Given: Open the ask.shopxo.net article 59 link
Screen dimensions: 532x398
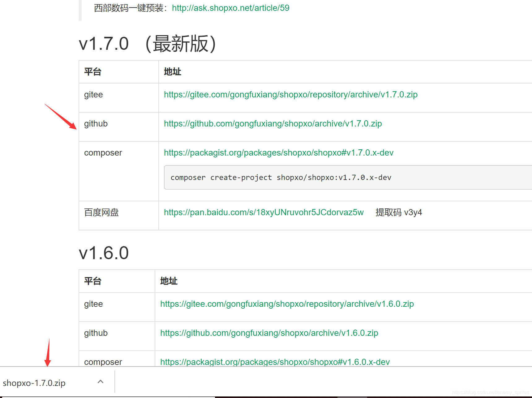Looking at the screenshot, I should pos(230,8).
